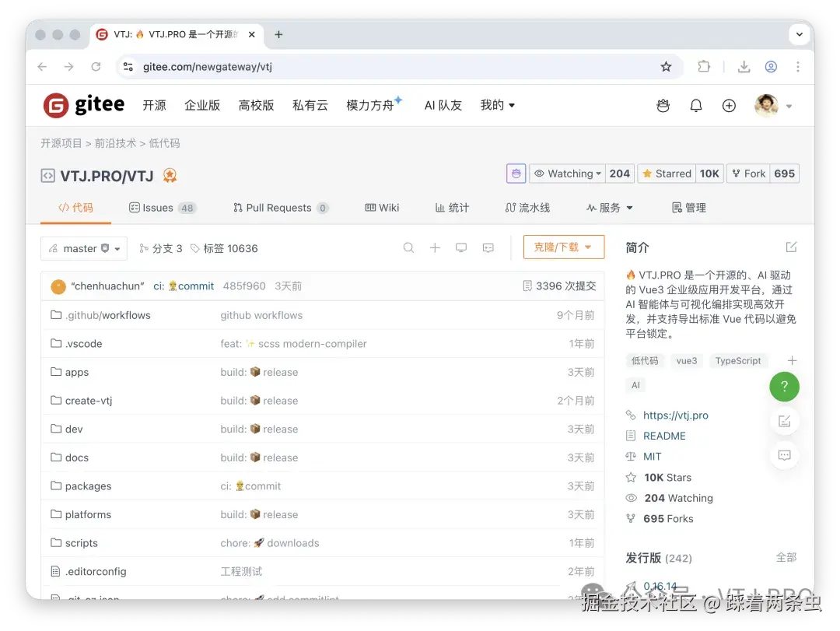Click the comment/feedback icon next to the monitor icon

pos(488,247)
